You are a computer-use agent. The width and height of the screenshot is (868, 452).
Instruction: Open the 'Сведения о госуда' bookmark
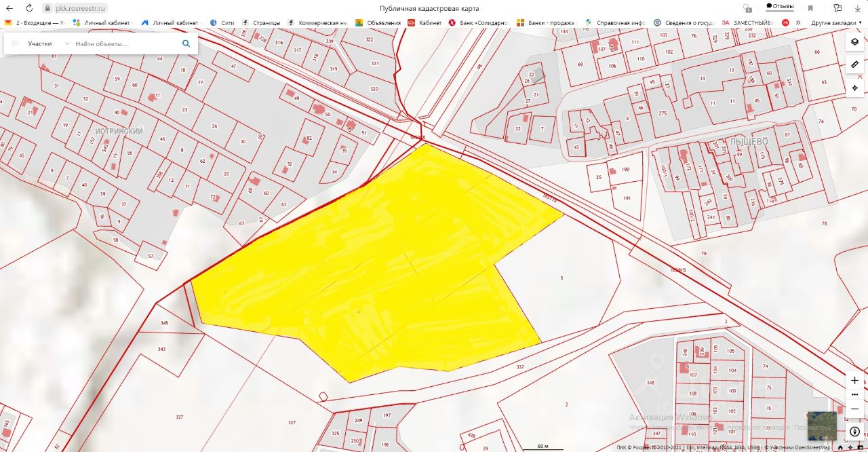(684, 22)
